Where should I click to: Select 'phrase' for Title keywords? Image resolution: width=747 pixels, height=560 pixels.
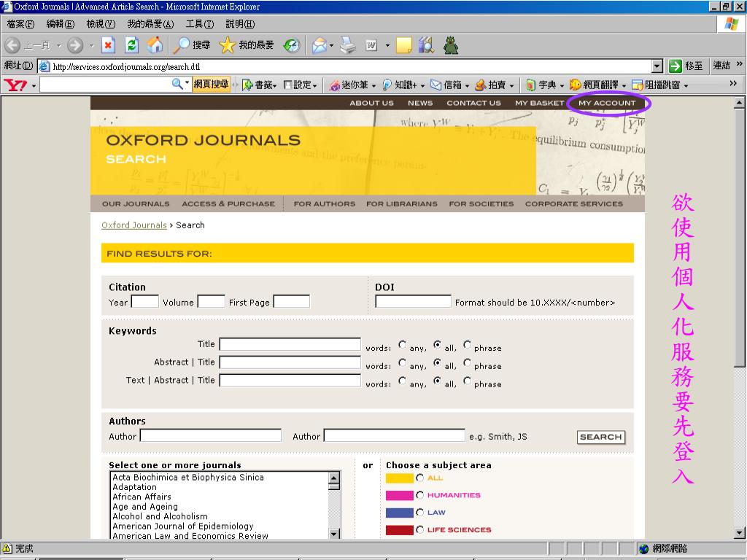coord(468,344)
